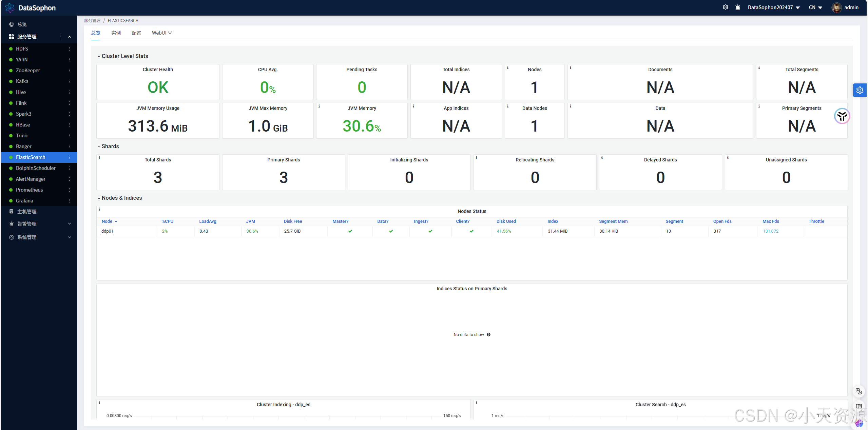Click the Cluster Indexing panel info icon
Image resolution: width=868 pixels, height=430 pixels.
99,403
